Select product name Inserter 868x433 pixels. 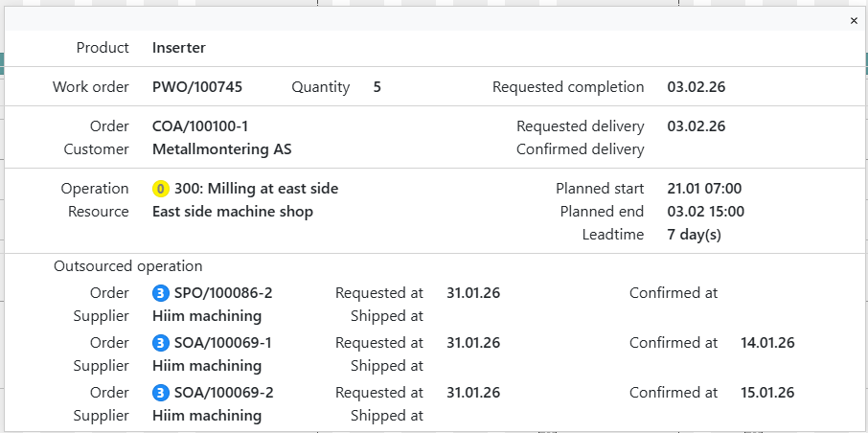(x=178, y=48)
